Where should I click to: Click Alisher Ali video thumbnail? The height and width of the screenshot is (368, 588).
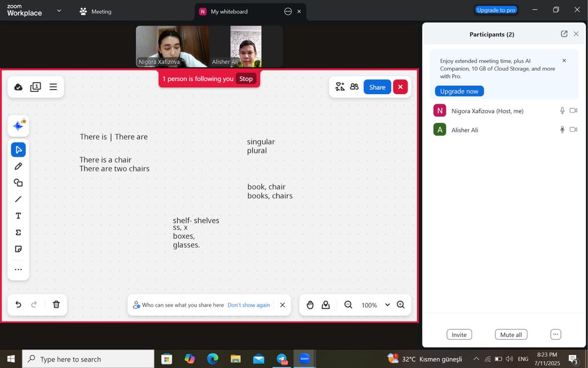click(x=246, y=47)
